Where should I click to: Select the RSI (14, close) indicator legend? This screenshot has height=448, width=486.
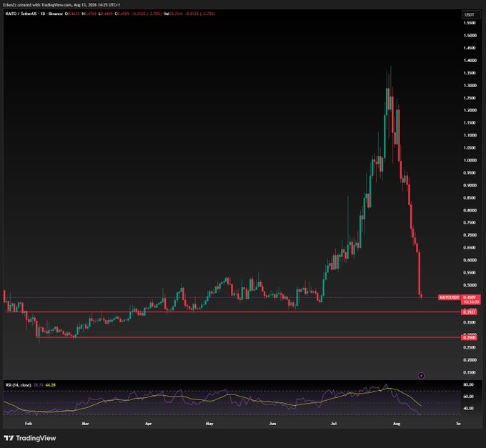coord(19,385)
